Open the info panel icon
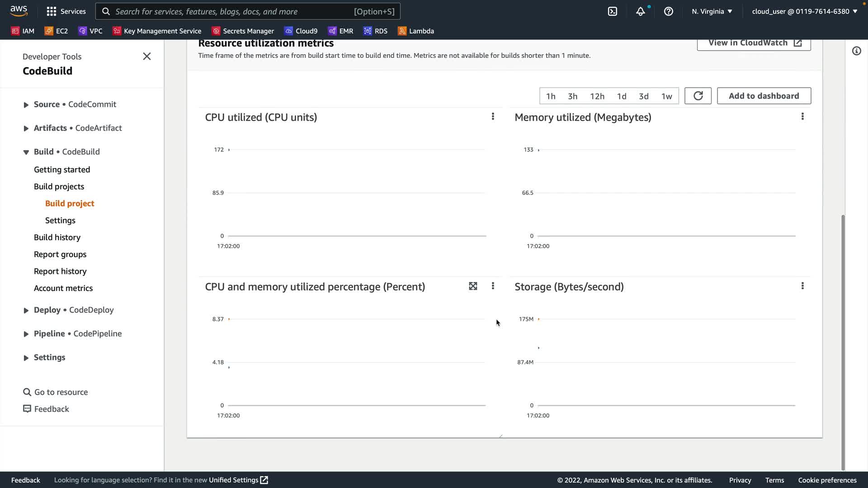Image resolution: width=868 pixels, height=488 pixels. [856, 51]
